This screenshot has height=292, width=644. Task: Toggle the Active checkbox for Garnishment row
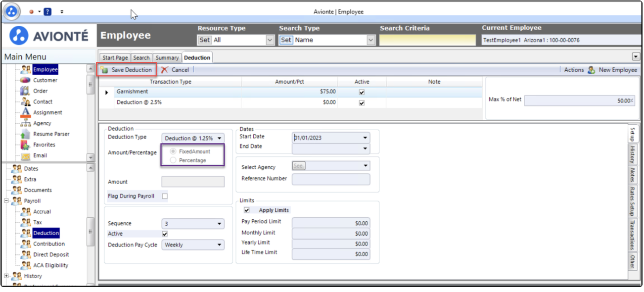362,92
